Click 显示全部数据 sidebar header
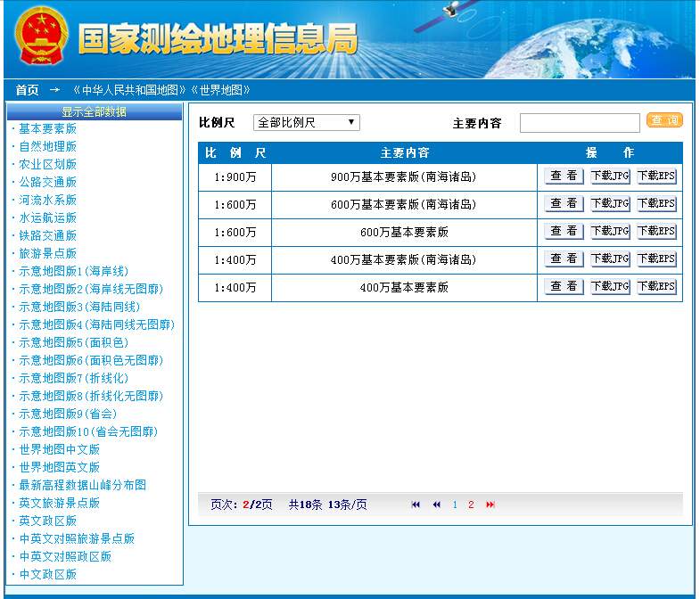 [95, 111]
